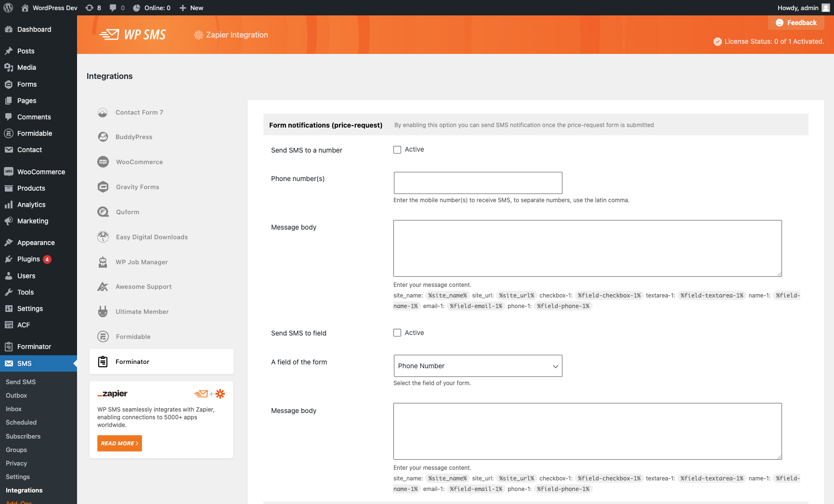Click the Plugins update count badge
Screen dimensions: 834x504
point(47,259)
